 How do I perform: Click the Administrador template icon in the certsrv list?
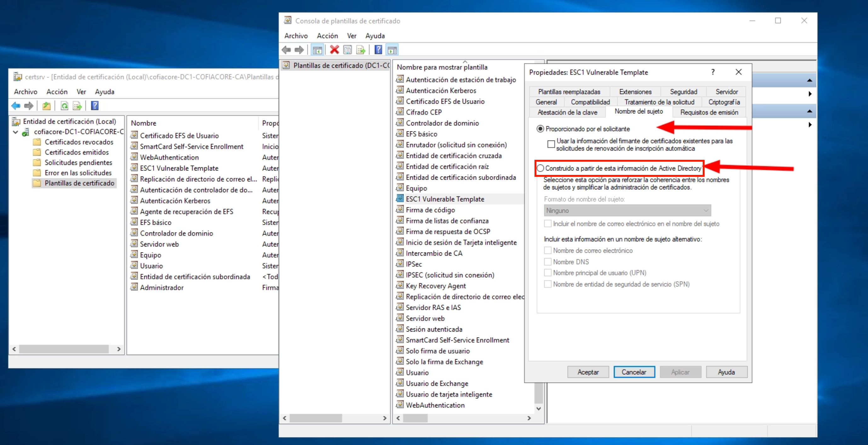pos(134,287)
